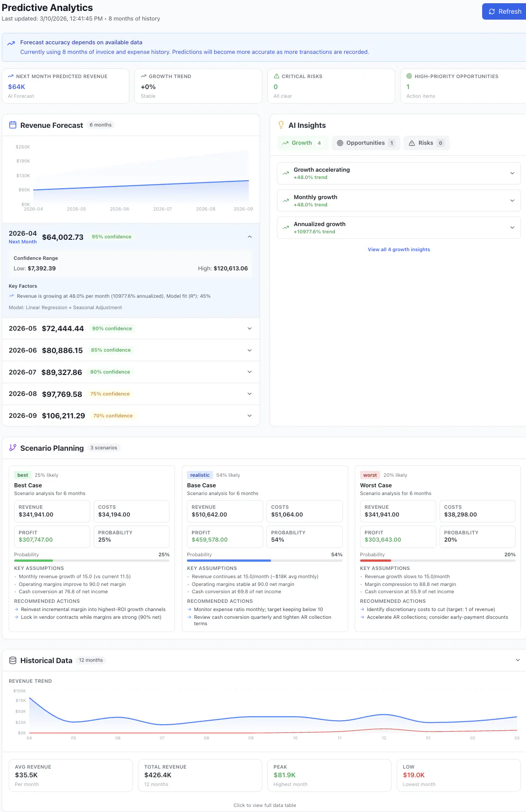Click the Base Case probability bar

pos(265,560)
